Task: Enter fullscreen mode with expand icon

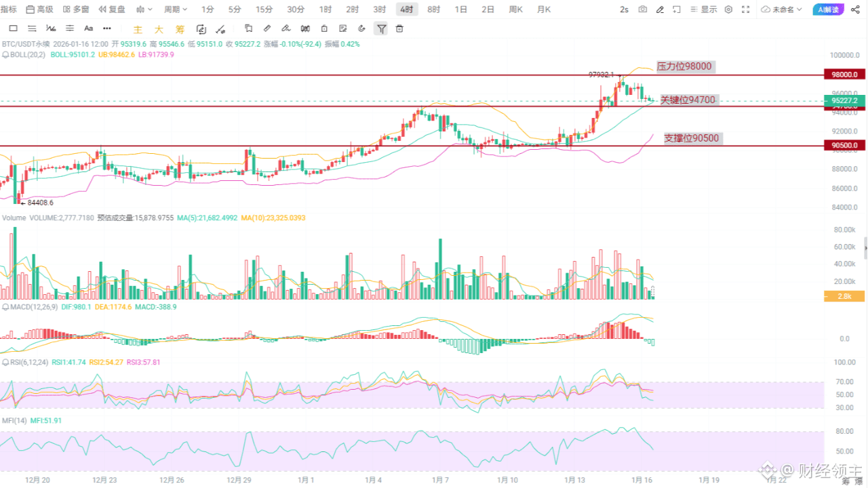Action: coord(745,9)
